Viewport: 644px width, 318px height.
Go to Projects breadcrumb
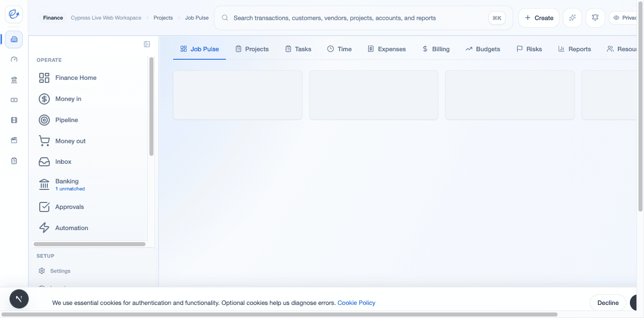163,18
